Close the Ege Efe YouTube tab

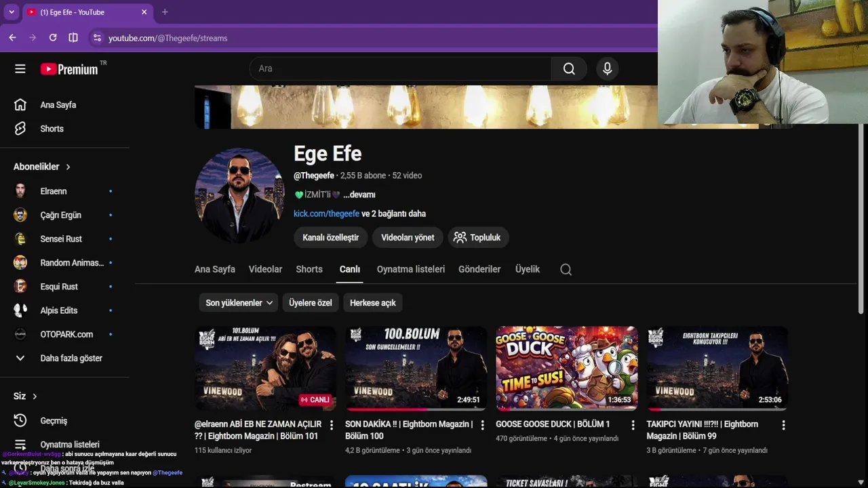pos(144,12)
